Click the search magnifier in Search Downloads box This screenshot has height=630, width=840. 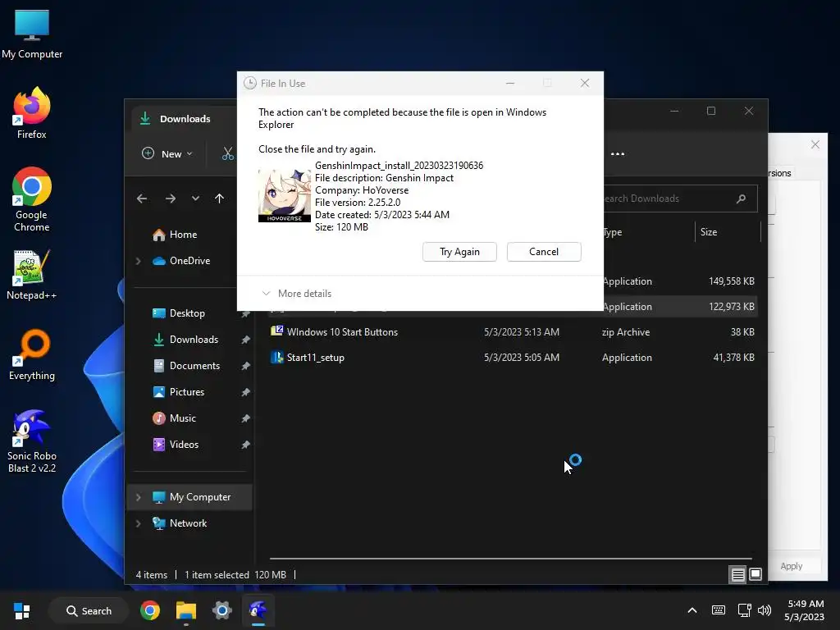point(741,199)
